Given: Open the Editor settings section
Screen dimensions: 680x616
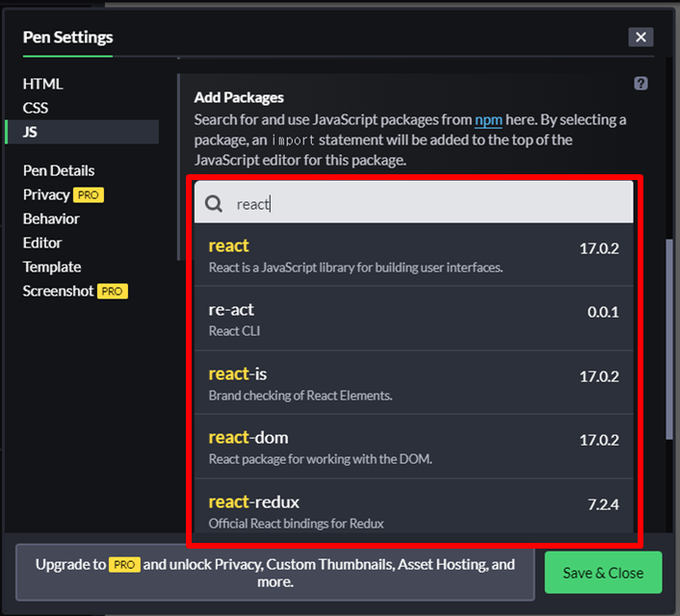Looking at the screenshot, I should 42,243.
